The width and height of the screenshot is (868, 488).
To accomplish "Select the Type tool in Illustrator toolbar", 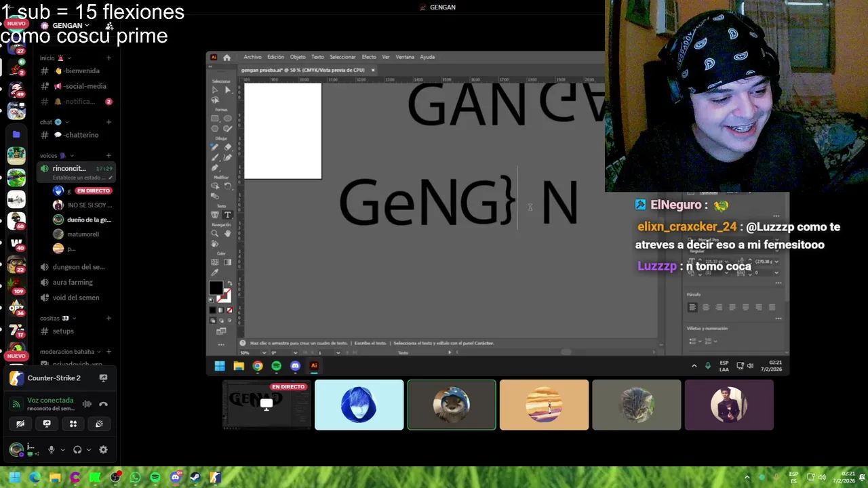I will click(x=228, y=215).
